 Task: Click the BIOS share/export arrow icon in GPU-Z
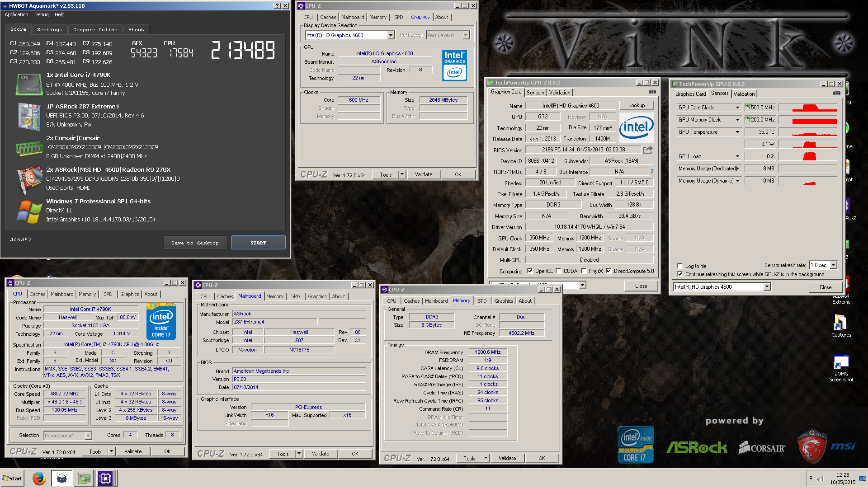click(648, 150)
